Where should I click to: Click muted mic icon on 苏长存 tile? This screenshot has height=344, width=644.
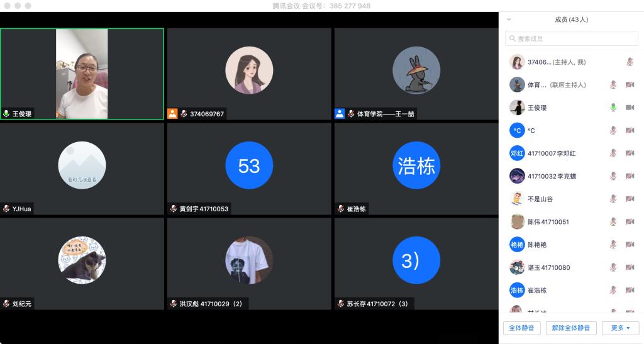tap(341, 303)
